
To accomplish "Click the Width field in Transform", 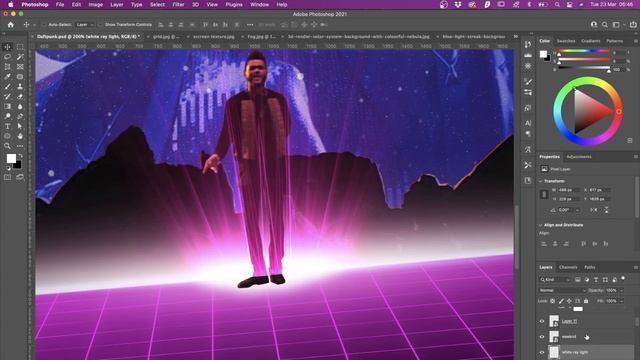I will point(569,190).
